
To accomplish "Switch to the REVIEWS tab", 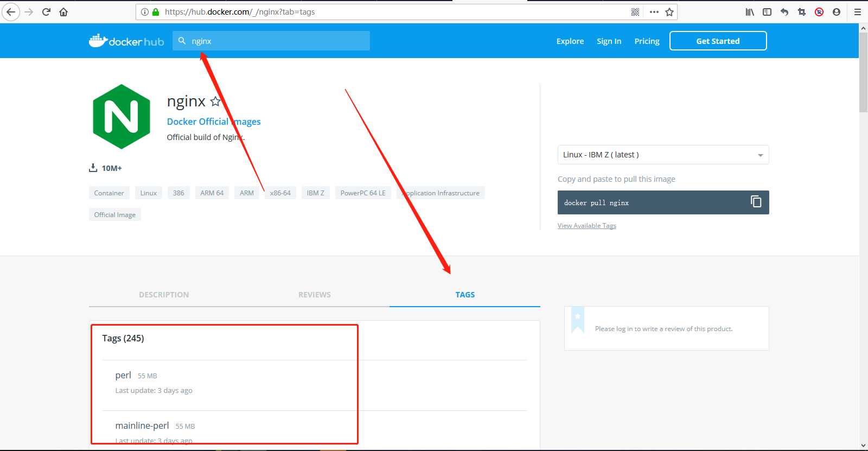I will [x=315, y=295].
